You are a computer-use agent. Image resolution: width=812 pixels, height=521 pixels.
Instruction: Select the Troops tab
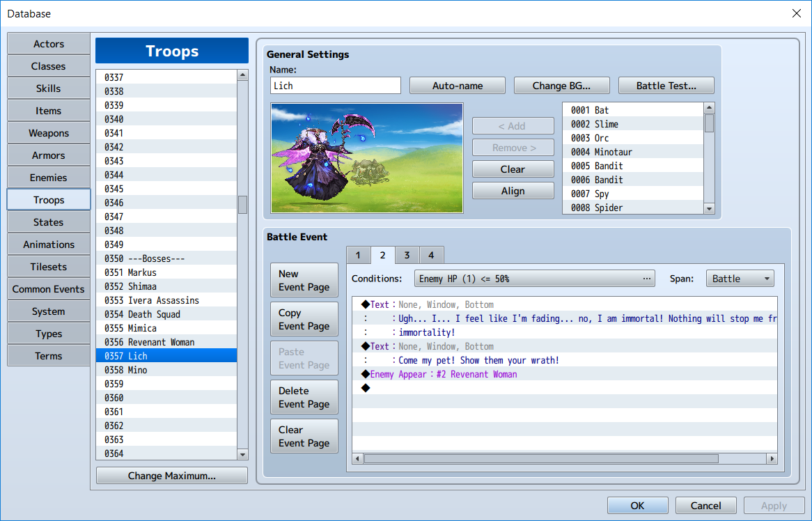click(x=49, y=200)
